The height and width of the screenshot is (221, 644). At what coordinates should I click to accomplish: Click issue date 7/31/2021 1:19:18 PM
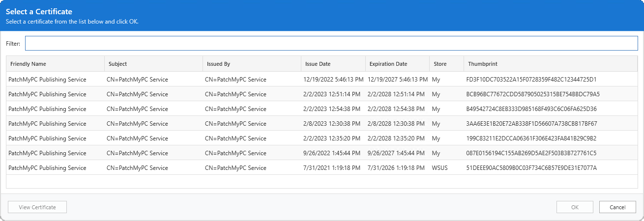tap(332, 168)
